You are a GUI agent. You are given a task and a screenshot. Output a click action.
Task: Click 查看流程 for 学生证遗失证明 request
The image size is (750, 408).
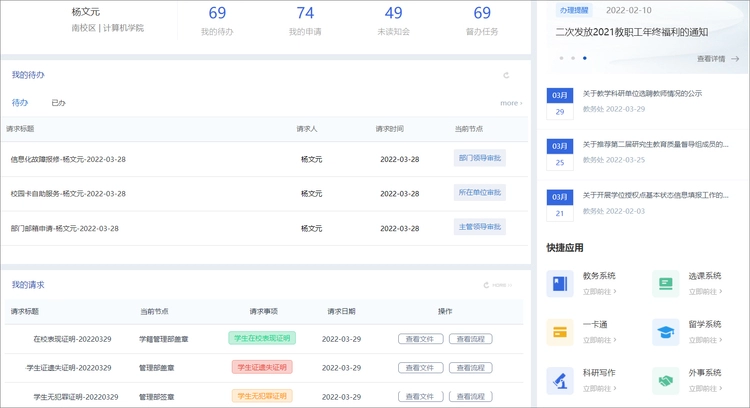tap(470, 367)
